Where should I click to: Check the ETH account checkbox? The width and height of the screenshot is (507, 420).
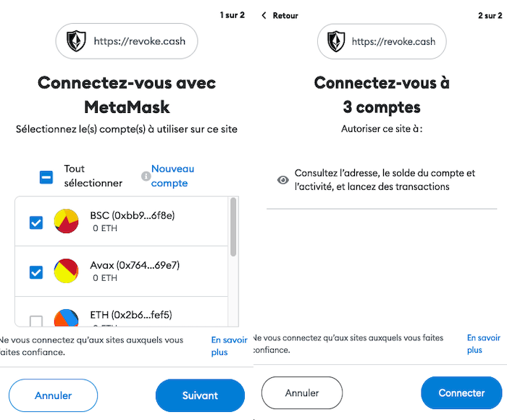[x=36, y=321]
